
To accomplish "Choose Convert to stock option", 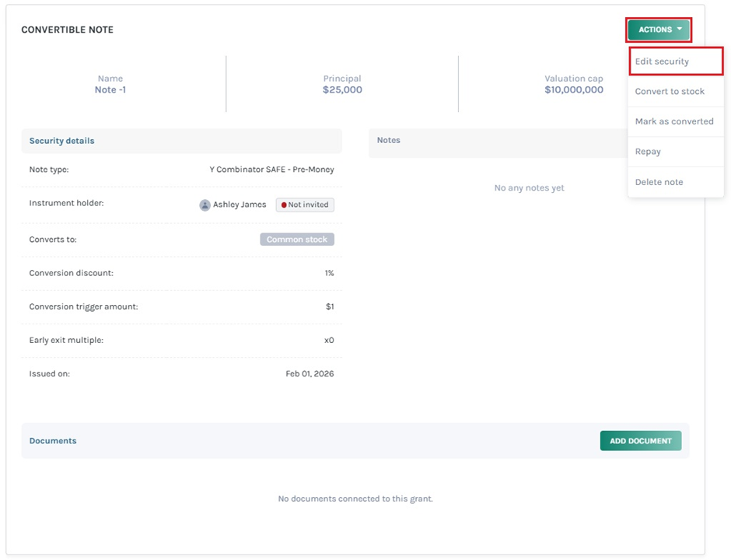I will click(670, 91).
